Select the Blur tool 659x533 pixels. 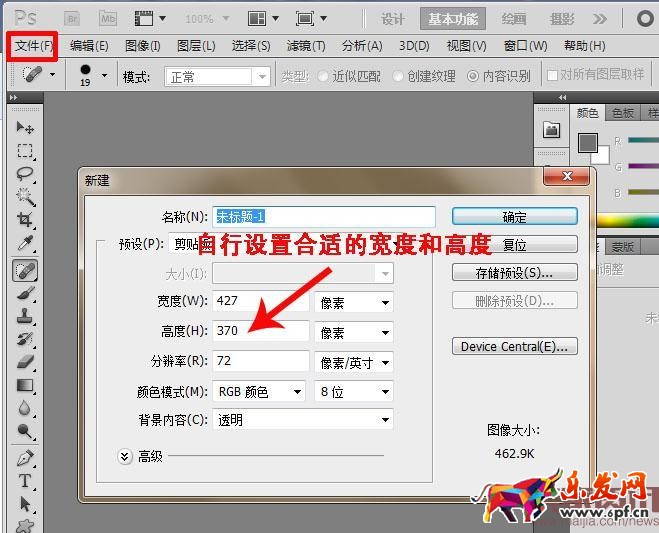click(25, 408)
